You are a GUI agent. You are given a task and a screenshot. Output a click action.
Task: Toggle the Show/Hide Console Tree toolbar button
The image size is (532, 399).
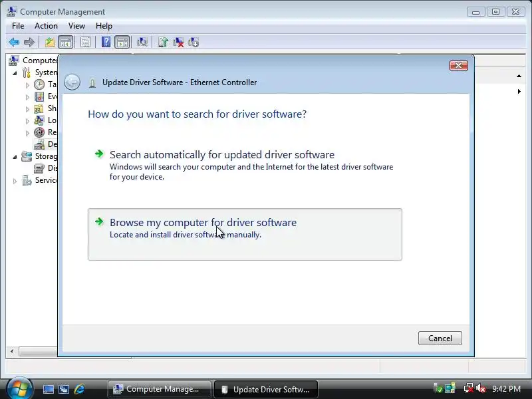[65, 43]
